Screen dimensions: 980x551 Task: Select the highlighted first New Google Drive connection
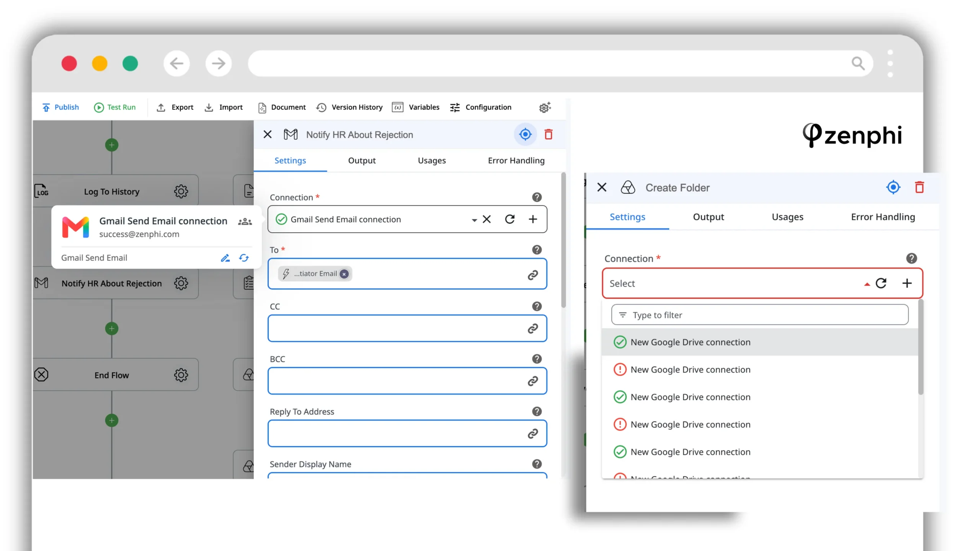[759, 342]
